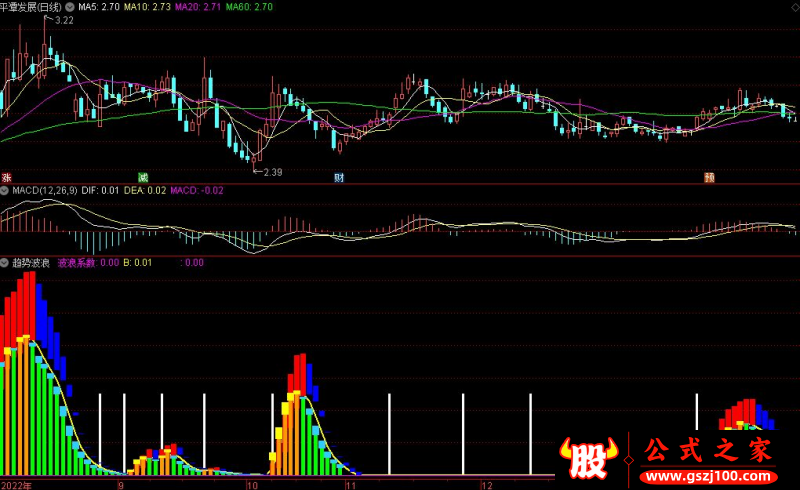Click the green 减 event marker icon
Image resolution: width=800 pixels, height=490 pixels.
[143, 178]
